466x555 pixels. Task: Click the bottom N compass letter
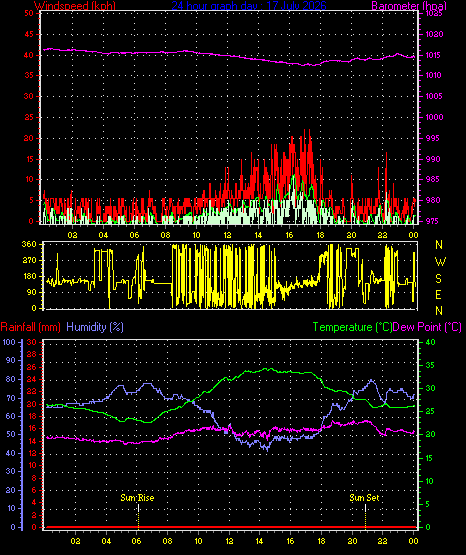click(x=439, y=311)
